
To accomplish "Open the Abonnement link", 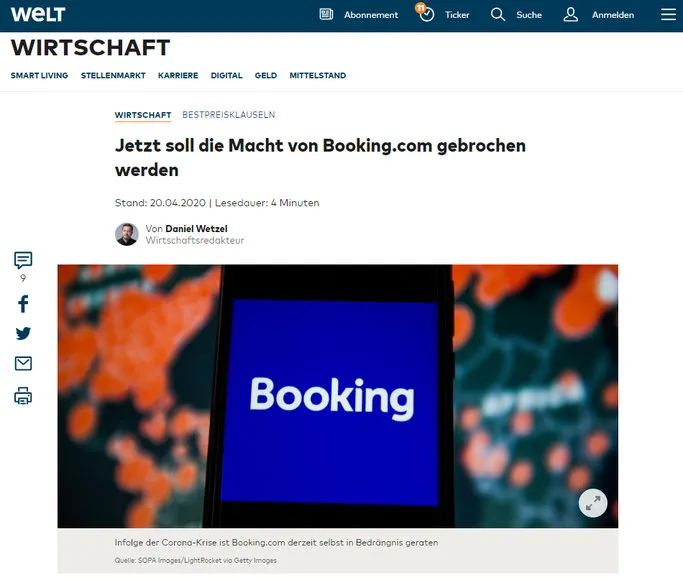I will (371, 15).
